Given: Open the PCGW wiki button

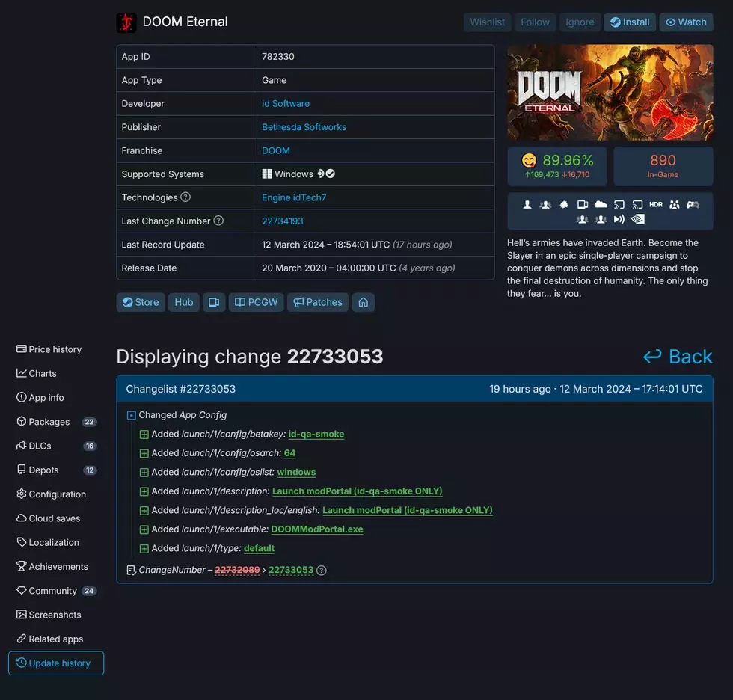Looking at the screenshot, I should point(256,302).
